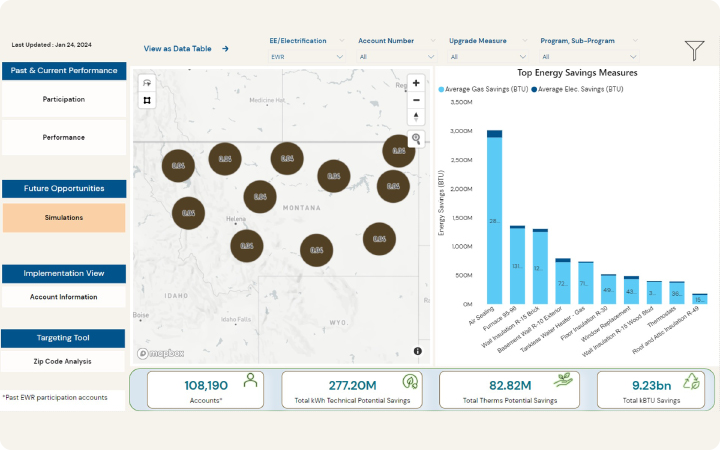Expand the Upgrade Measure dropdown
720x450 pixels.
click(x=489, y=58)
